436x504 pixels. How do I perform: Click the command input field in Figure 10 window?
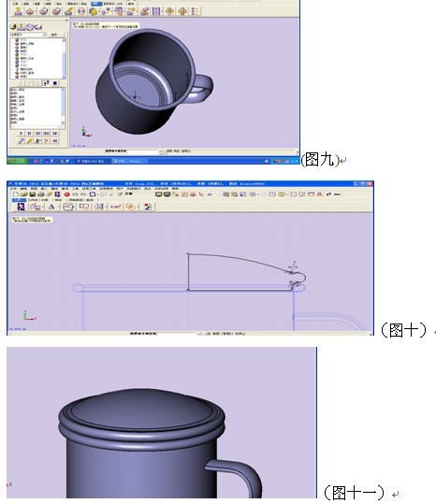pyautogui.click(x=176, y=334)
